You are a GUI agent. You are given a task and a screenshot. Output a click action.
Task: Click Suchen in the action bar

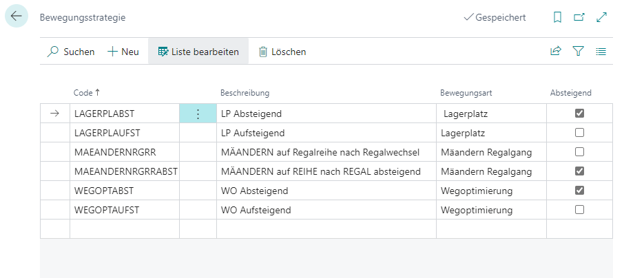coord(71,52)
